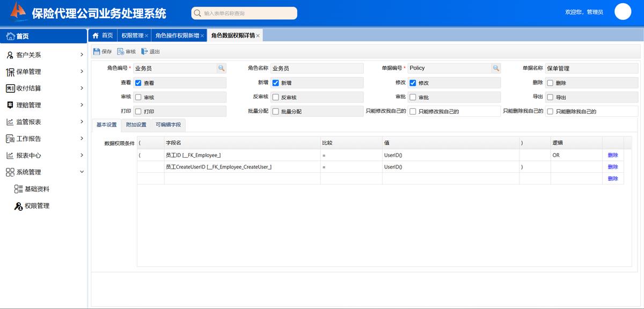
Task: Tick the 只能修改我自己的 checkbox
Action: coord(413,112)
